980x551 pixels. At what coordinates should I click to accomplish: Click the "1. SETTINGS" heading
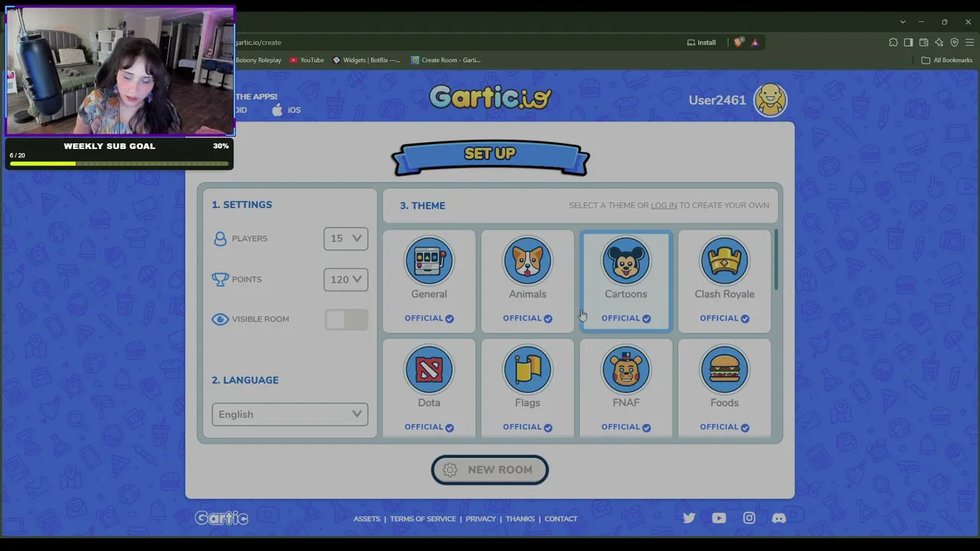tap(242, 204)
